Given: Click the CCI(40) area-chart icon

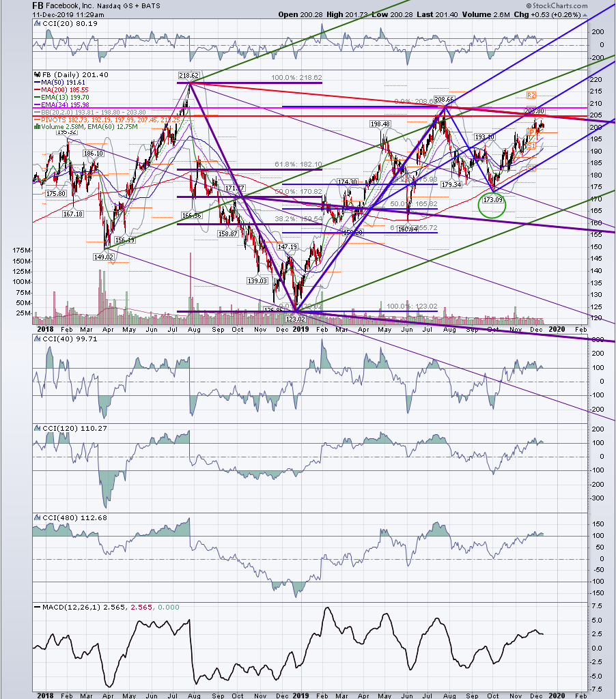Looking at the screenshot, I should tap(37, 339).
